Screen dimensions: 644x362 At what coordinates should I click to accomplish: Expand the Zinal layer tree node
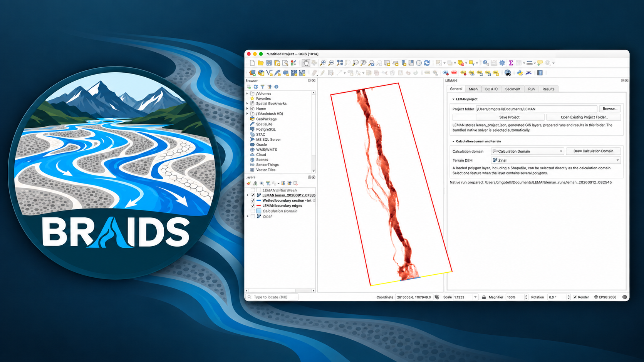click(x=247, y=216)
